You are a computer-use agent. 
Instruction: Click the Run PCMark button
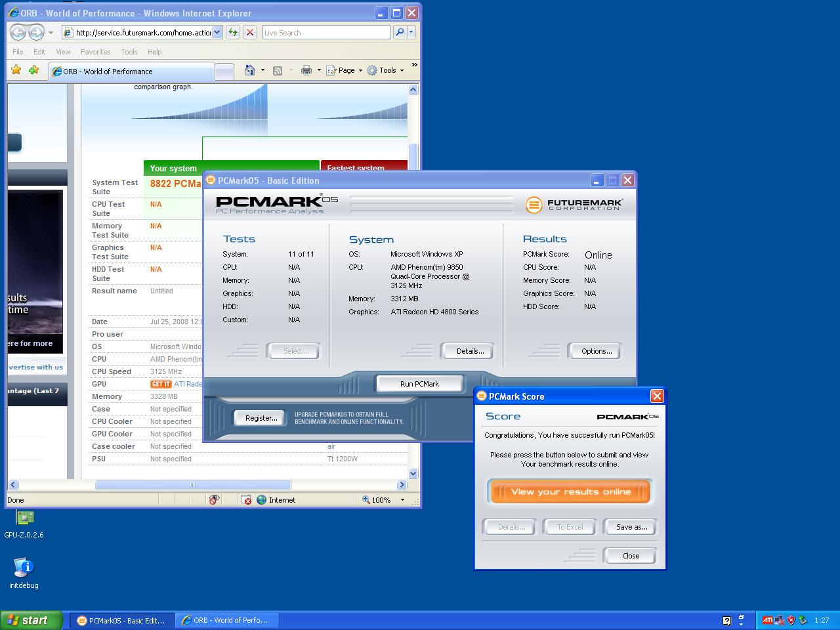419,384
